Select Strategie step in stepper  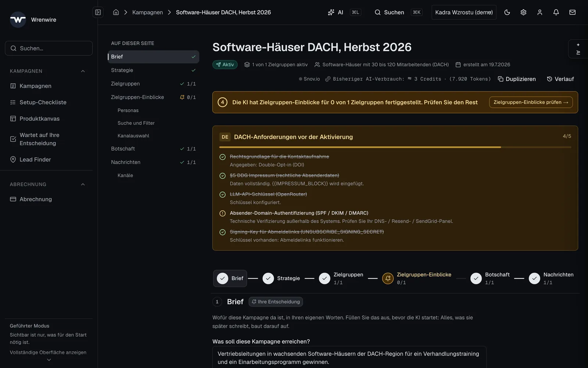click(282, 278)
